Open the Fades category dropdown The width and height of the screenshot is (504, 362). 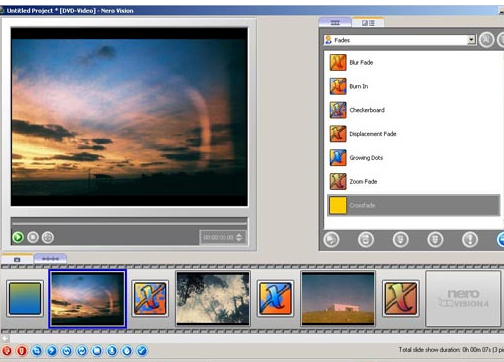point(471,40)
